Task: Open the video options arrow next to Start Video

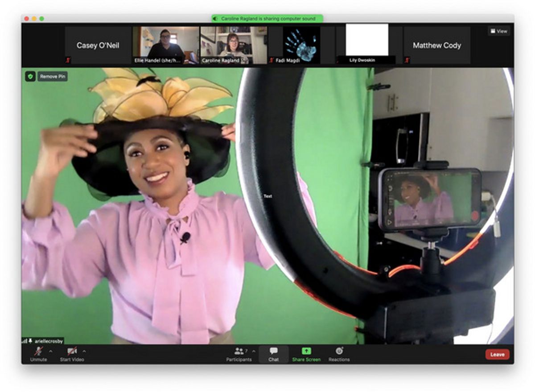Action: pos(85,351)
